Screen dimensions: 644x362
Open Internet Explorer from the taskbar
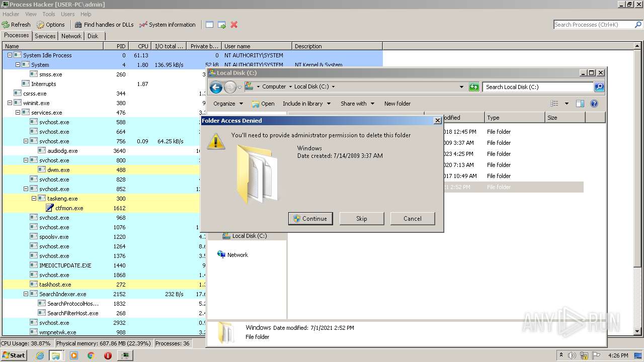coord(40,355)
